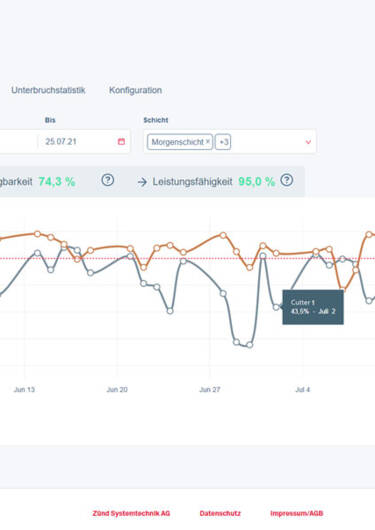The width and height of the screenshot is (375, 530).
Task: Remove the Morgenschicht tag with its x
Action: tap(208, 141)
